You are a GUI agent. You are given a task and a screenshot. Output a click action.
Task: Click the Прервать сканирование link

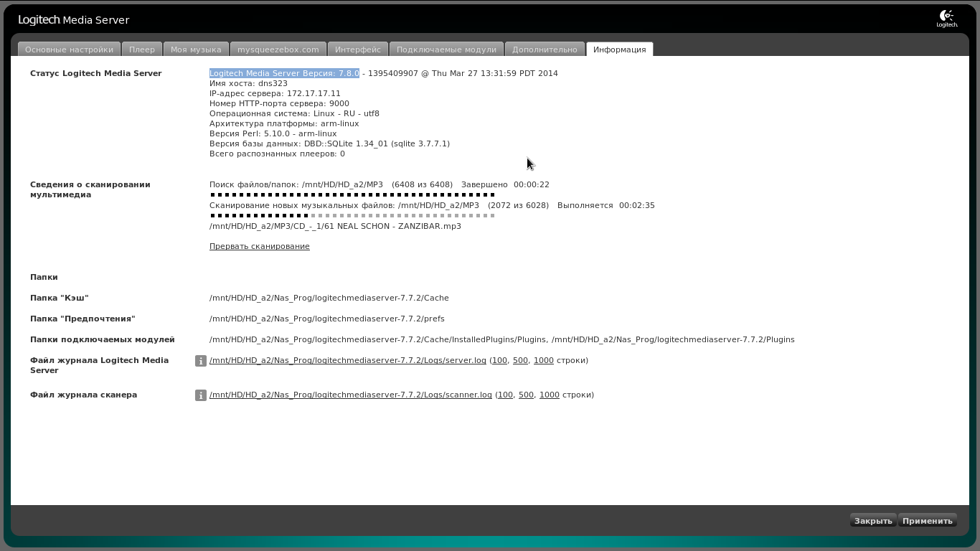260,246
